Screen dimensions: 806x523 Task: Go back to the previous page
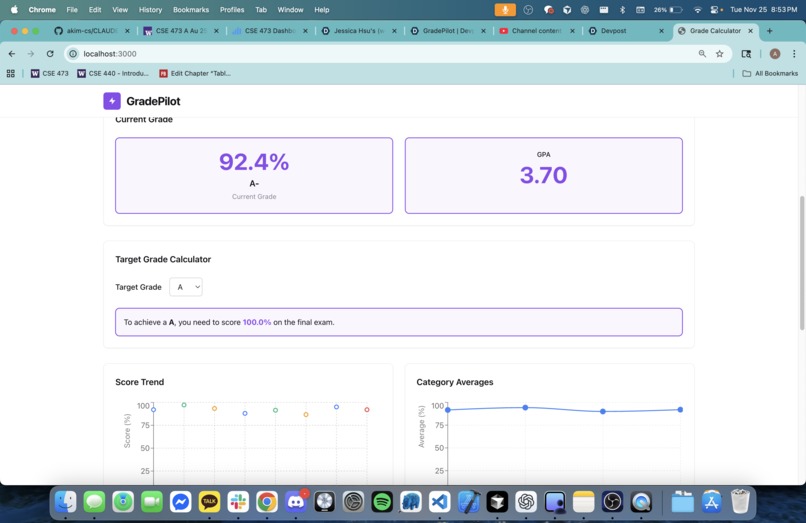coord(12,53)
